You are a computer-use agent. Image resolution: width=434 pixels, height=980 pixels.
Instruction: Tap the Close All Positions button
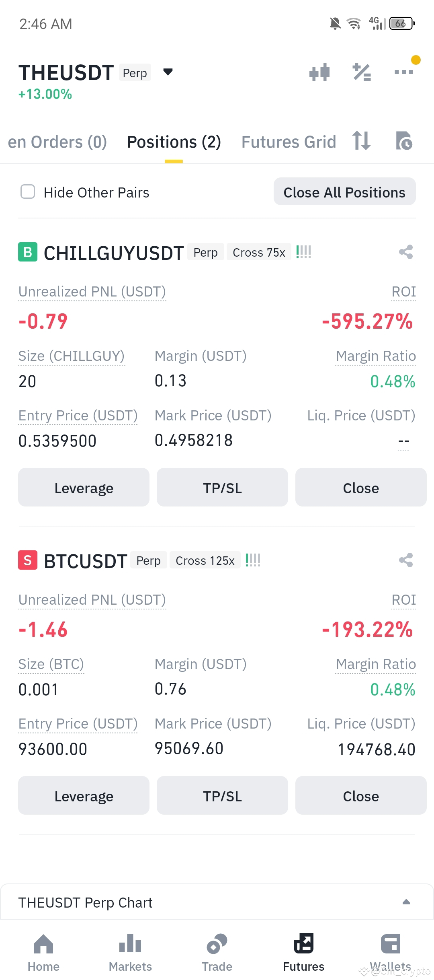(344, 192)
